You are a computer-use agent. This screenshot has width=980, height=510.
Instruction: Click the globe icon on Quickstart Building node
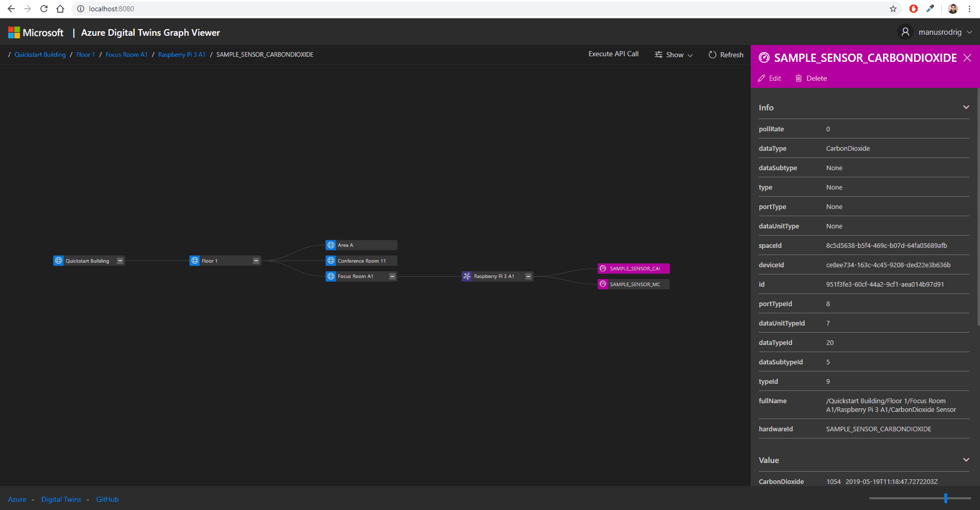[x=59, y=261]
